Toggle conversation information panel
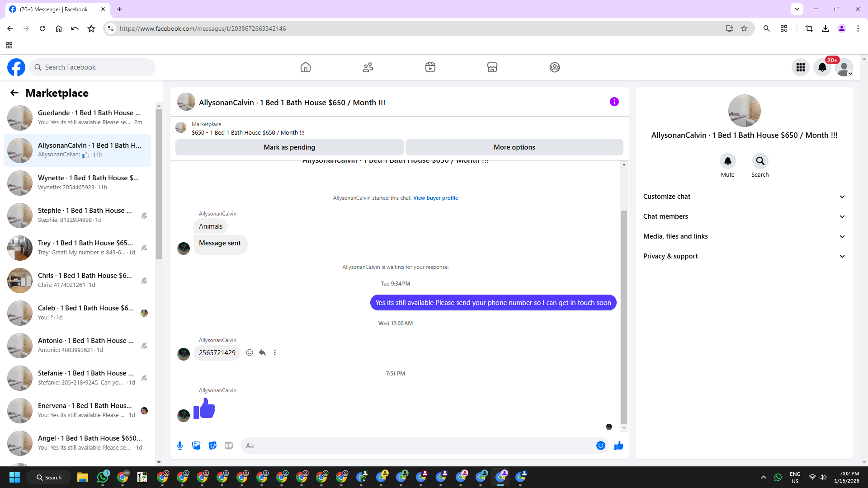 coord(614,102)
